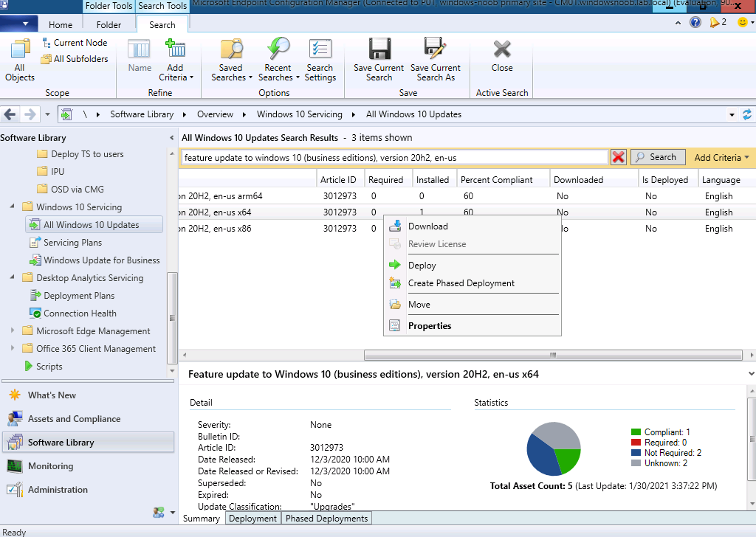Viewport: 756px width, 537px height.
Task: View the notifications flag icon
Action: coord(715,22)
